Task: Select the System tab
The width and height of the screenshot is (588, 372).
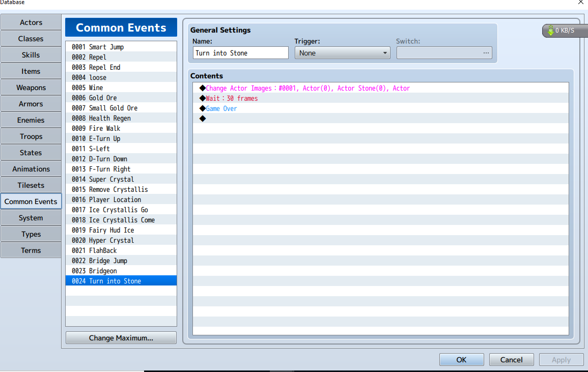Action: (31, 218)
